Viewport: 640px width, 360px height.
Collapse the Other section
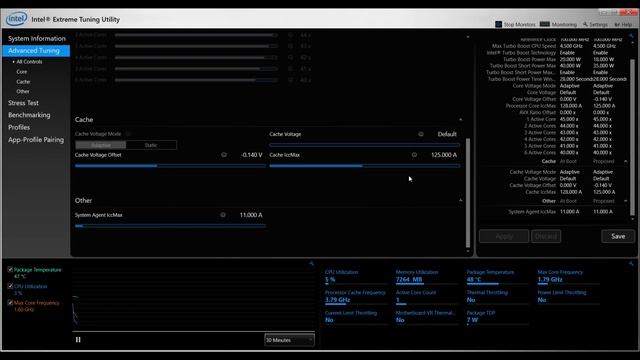tap(460, 200)
